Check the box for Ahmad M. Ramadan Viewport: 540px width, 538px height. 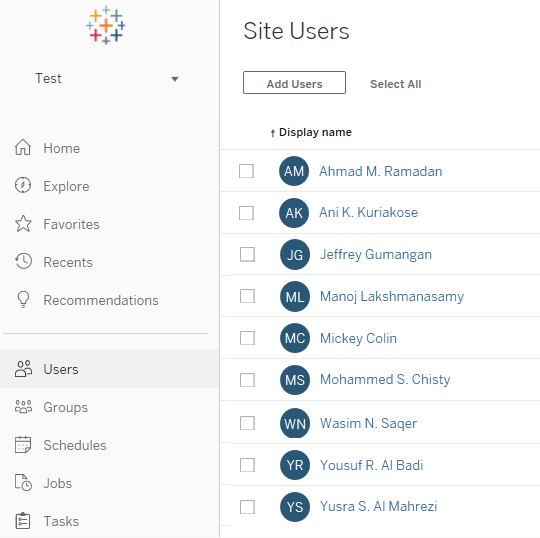(x=246, y=171)
